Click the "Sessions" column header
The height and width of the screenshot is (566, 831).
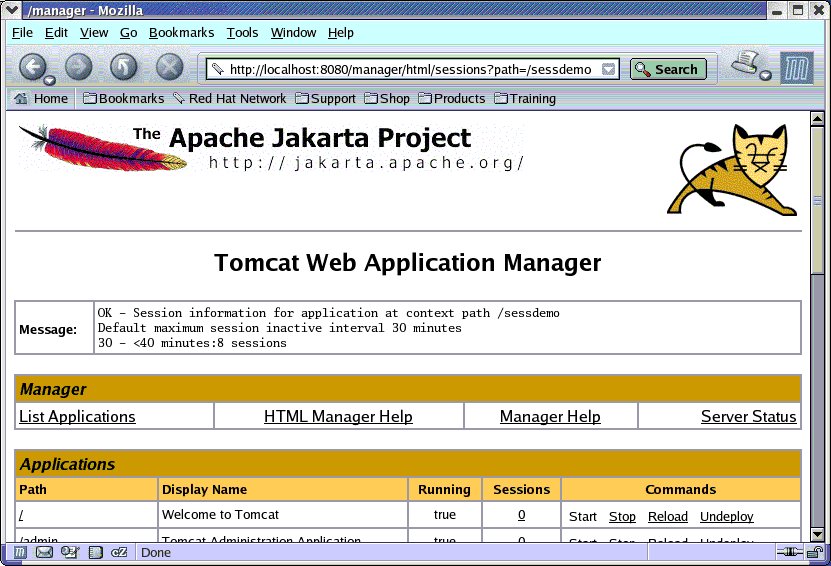pos(521,490)
